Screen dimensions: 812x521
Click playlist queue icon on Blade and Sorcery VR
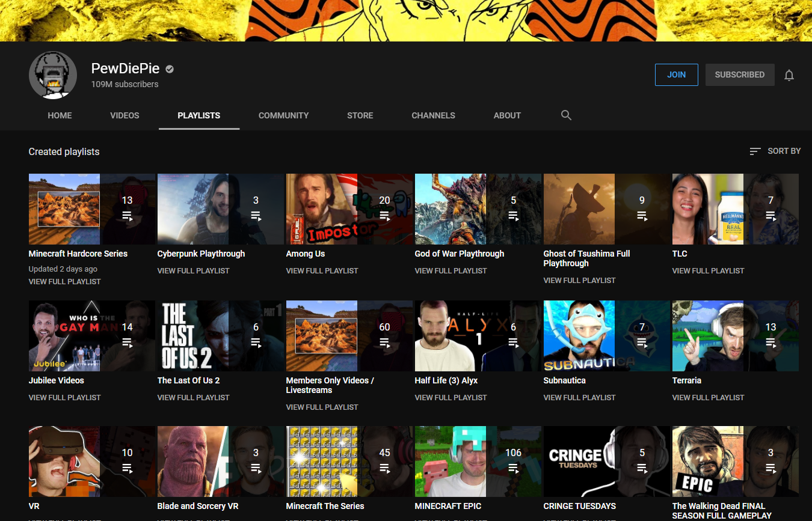pos(256,468)
